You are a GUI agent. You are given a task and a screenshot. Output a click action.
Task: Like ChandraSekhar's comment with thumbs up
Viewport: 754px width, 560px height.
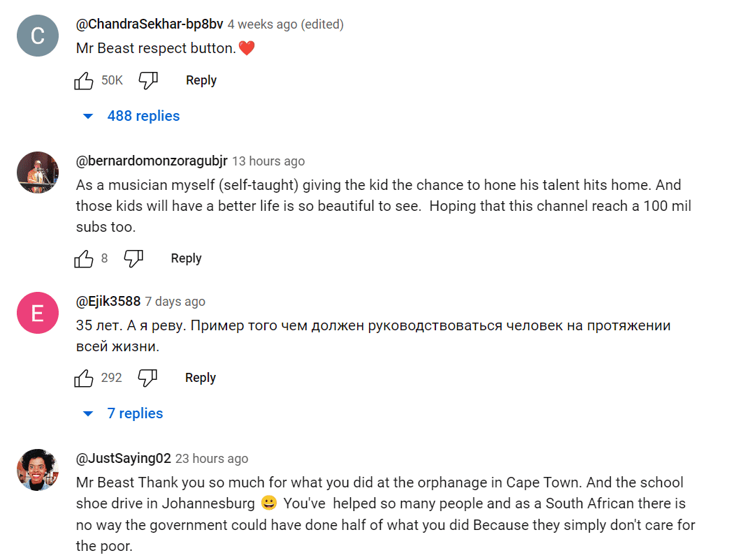click(85, 80)
